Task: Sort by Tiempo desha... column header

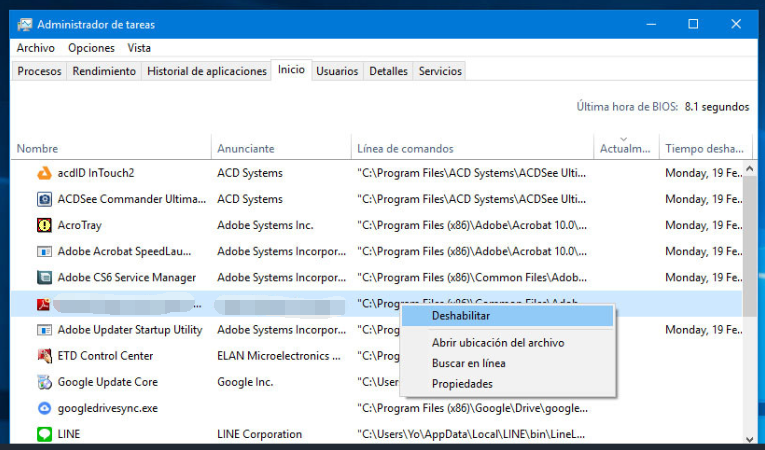Action: (x=705, y=148)
